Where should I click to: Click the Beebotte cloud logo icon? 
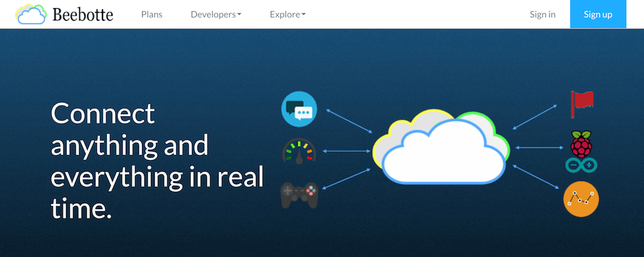[31, 14]
